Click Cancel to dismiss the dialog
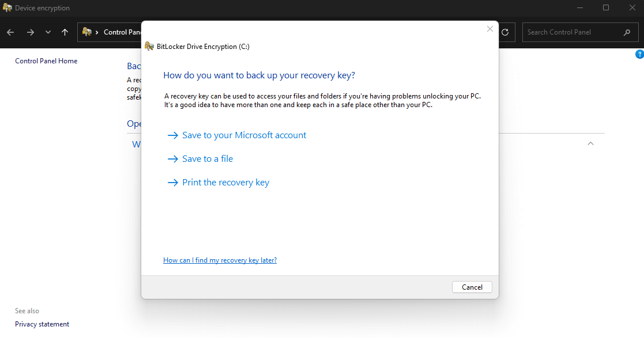Screen dimensions: 644x338 click(x=472, y=287)
